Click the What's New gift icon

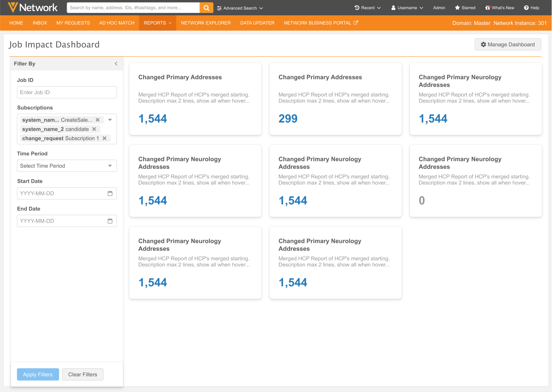(x=488, y=8)
